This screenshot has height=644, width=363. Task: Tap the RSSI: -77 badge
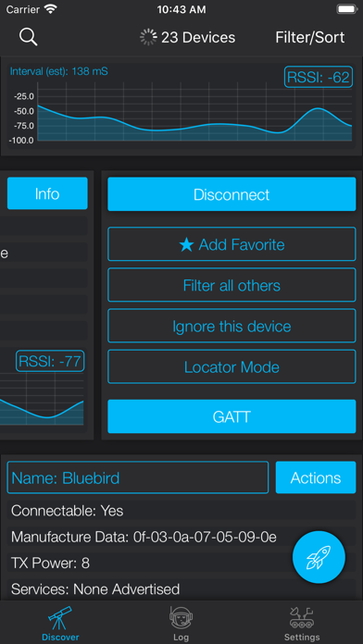pos(50,361)
